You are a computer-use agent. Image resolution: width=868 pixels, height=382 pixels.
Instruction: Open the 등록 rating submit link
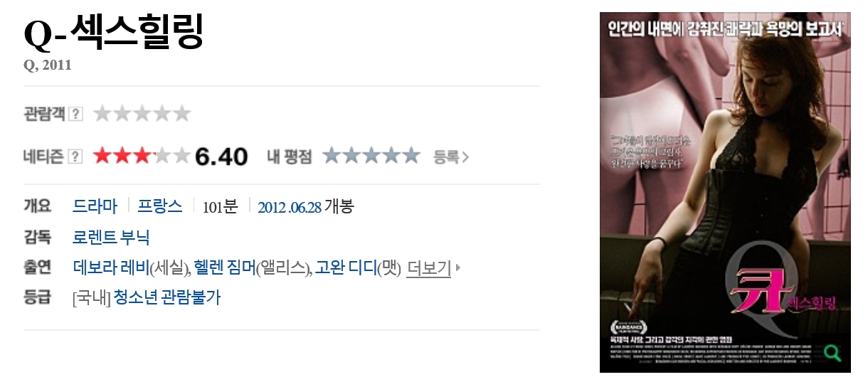(x=451, y=156)
